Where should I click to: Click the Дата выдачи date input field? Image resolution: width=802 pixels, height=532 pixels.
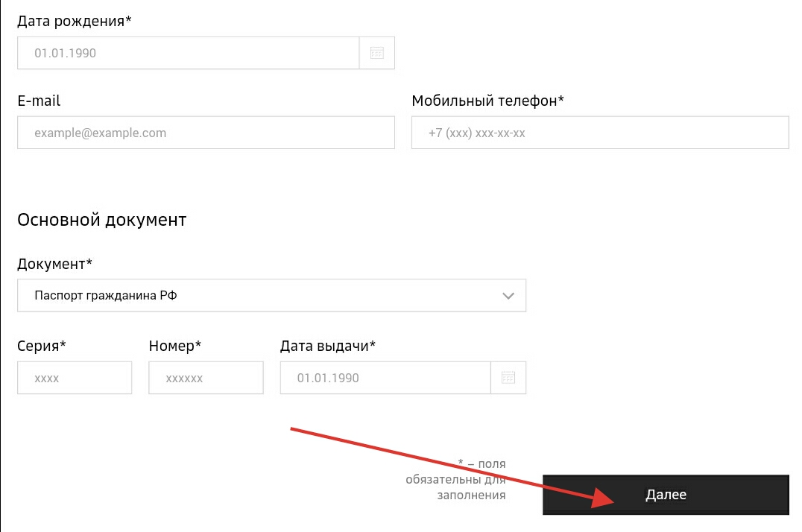coord(385,378)
